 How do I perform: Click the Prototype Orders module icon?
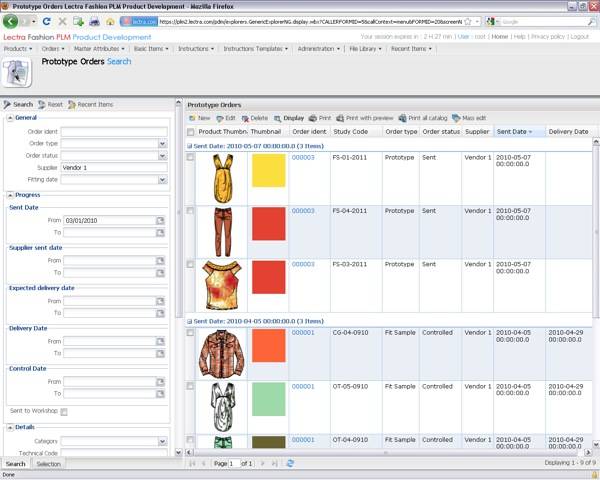pos(16,72)
